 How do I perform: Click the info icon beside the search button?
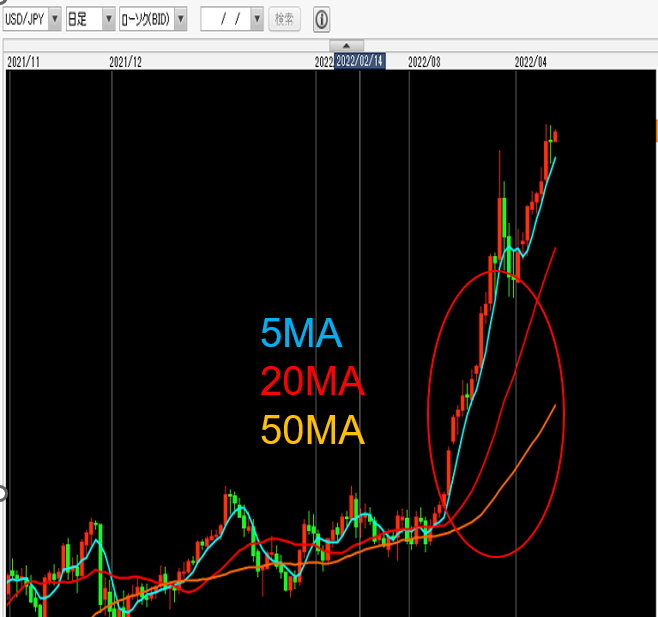[321, 19]
